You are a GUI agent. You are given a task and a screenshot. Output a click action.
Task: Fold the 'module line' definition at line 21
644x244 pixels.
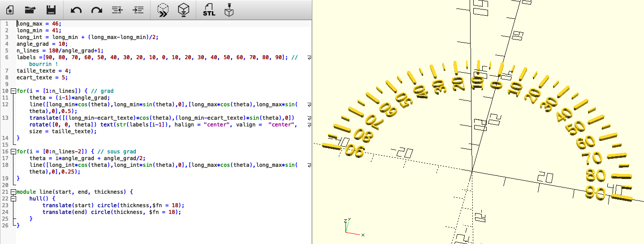13,192
